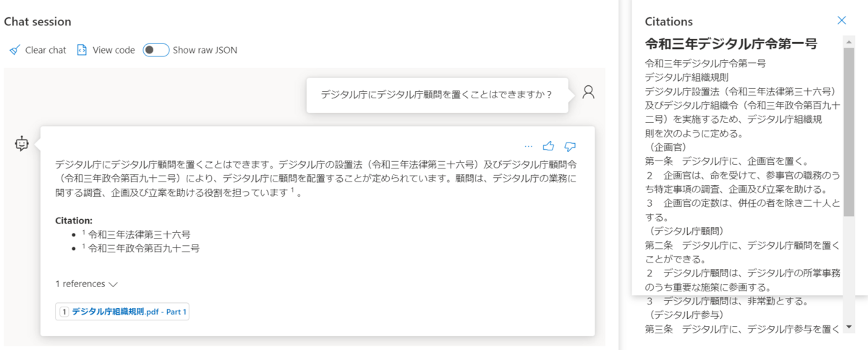This screenshot has width=868, height=350.
Task: Toggle the Show raw JSON switch
Action: tap(156, 50)
